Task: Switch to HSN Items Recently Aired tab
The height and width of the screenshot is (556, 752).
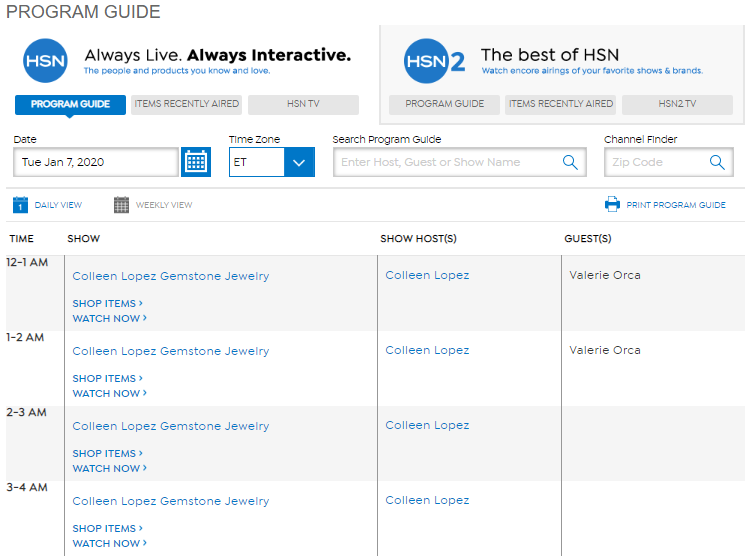Action: pyautogui.click(x=186, y=105)
